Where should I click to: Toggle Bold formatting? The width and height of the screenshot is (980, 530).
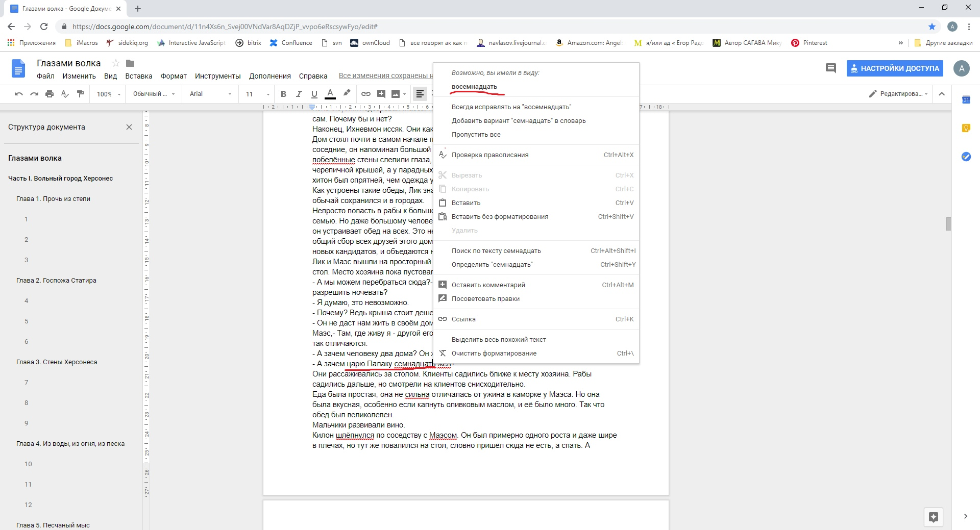pos(284,94)
